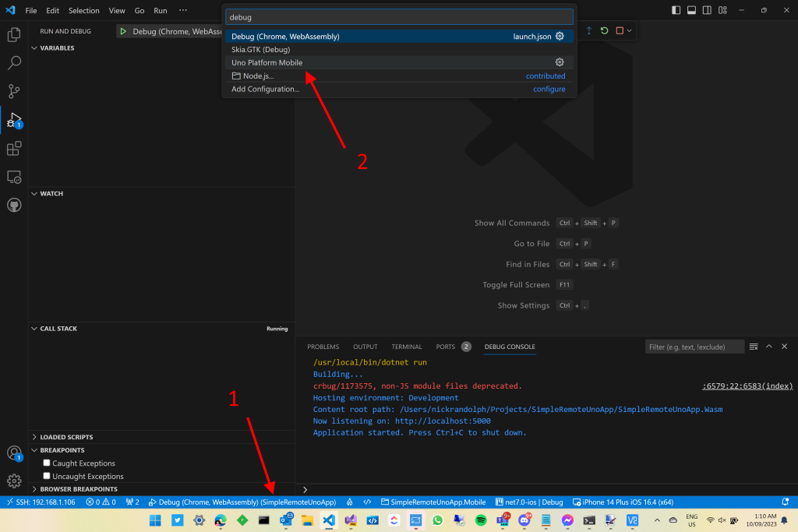Screen dimensions: 798x532
Task: Select the Source Control icon
Action: [14, 91]
